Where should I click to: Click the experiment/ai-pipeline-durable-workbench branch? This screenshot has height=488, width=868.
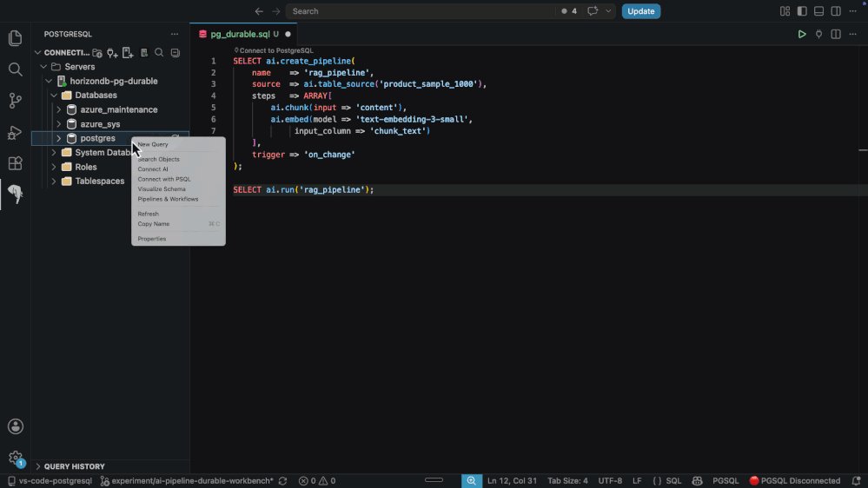click(x=188, y=481)
